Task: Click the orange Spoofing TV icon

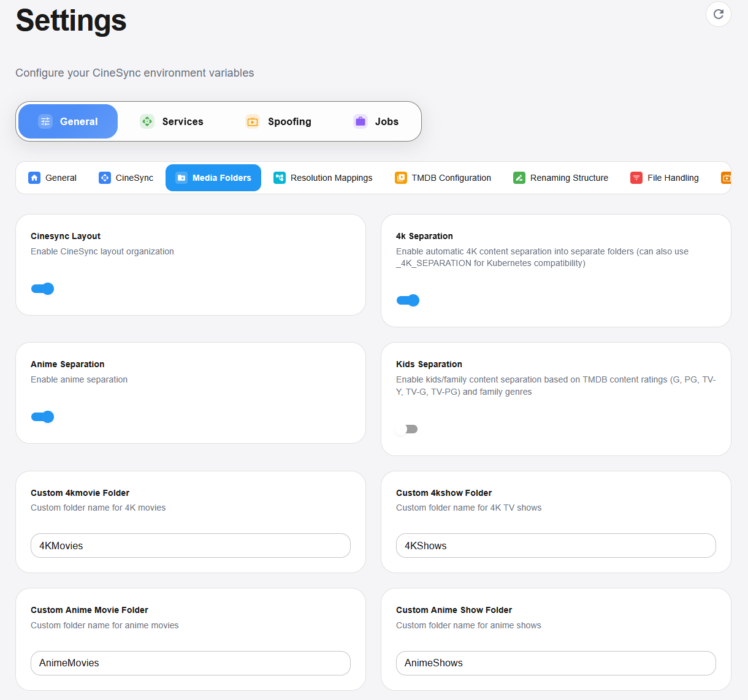Action: click(253, 121)
